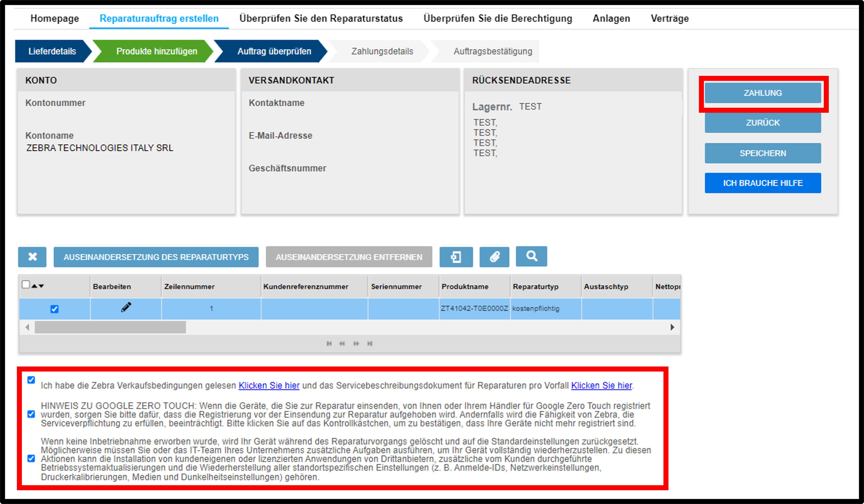The image size is (864, 504).
Task: Click the Lagernr. TEST value
Action: (x=530, y=107)
